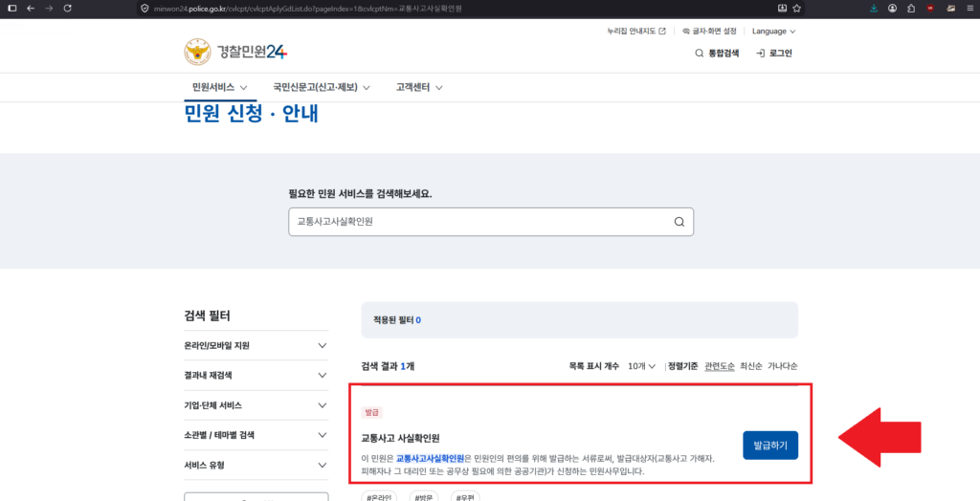Viewport: 980px width, 501px height.
Task: Sort results by 관련도순
Action: [720, 366]
